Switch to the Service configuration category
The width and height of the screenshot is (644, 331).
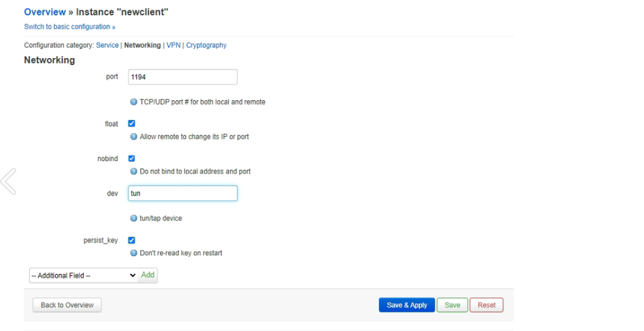coord(107,45)
